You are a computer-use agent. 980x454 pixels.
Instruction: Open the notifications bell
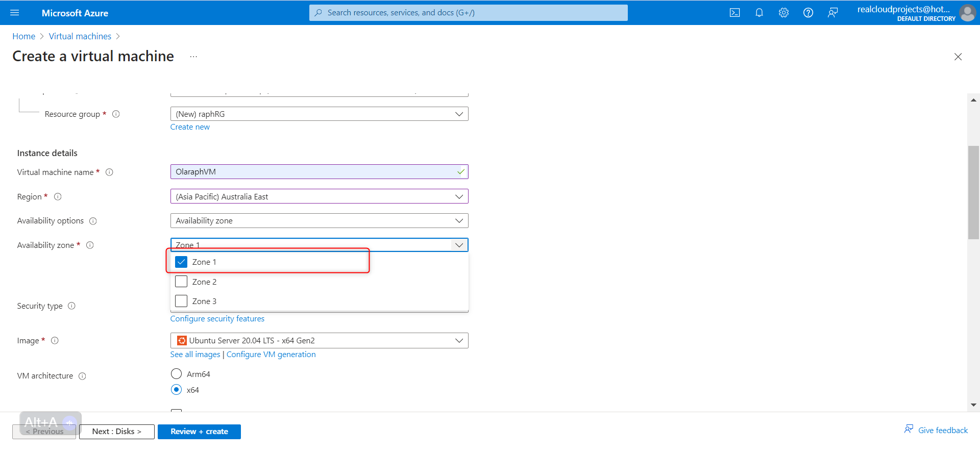coord(759,13)
